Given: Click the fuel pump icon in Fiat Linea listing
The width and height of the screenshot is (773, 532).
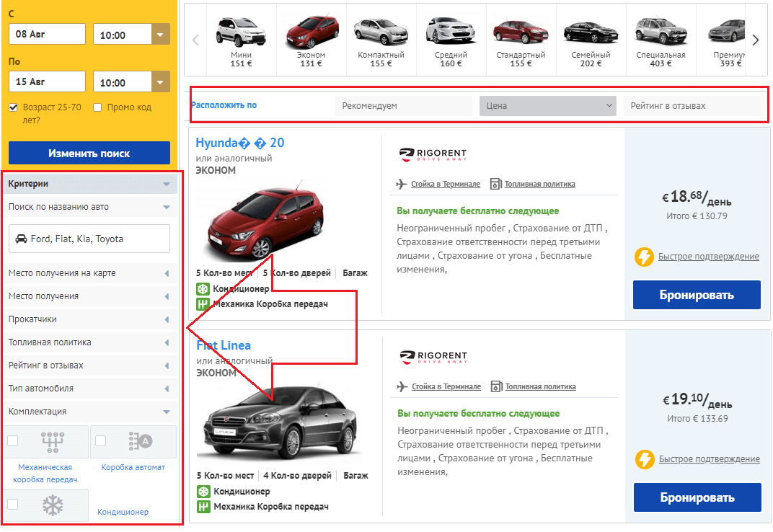Looking at the screenshot, I should [496, 386].
